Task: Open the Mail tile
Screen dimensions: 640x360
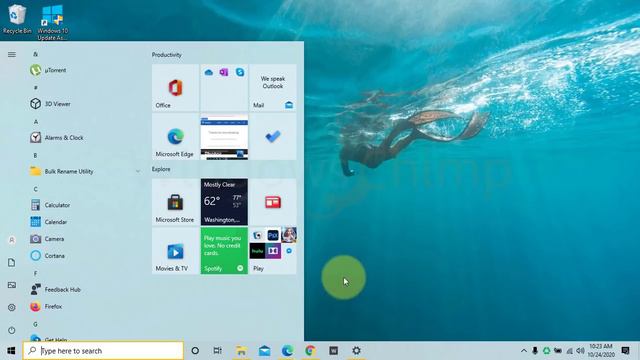Action: click(273, 87)
